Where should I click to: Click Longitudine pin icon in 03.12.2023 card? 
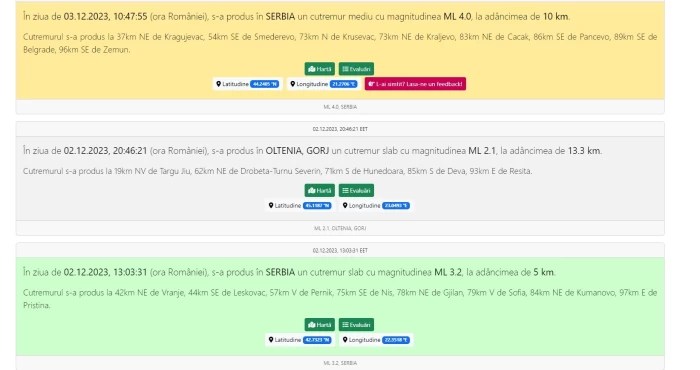293,84
